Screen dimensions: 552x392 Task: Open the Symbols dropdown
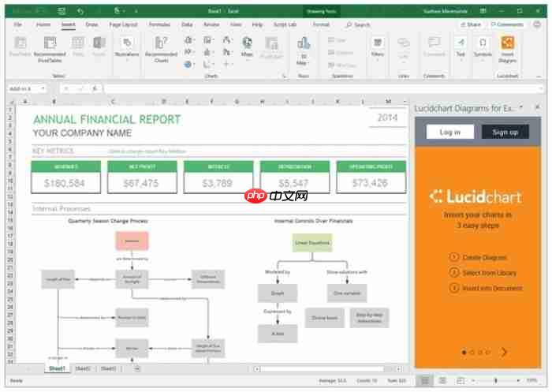[483, 49]
